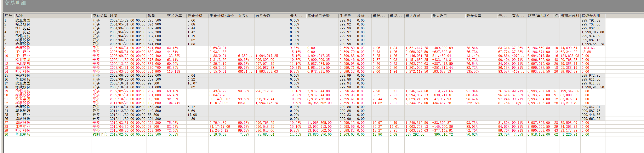Click period average profit -1,220.74
Screen dimensions: 644x153
pos(569,135)
